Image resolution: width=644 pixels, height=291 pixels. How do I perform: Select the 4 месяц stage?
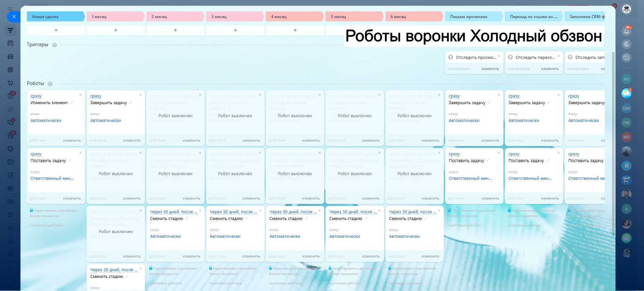[x=294, y=16]
